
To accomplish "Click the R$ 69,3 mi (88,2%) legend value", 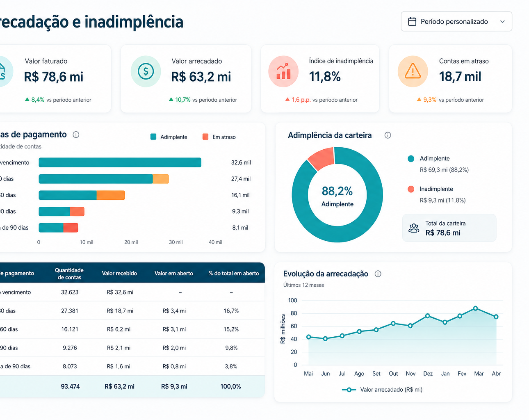I will pos(444,170).
